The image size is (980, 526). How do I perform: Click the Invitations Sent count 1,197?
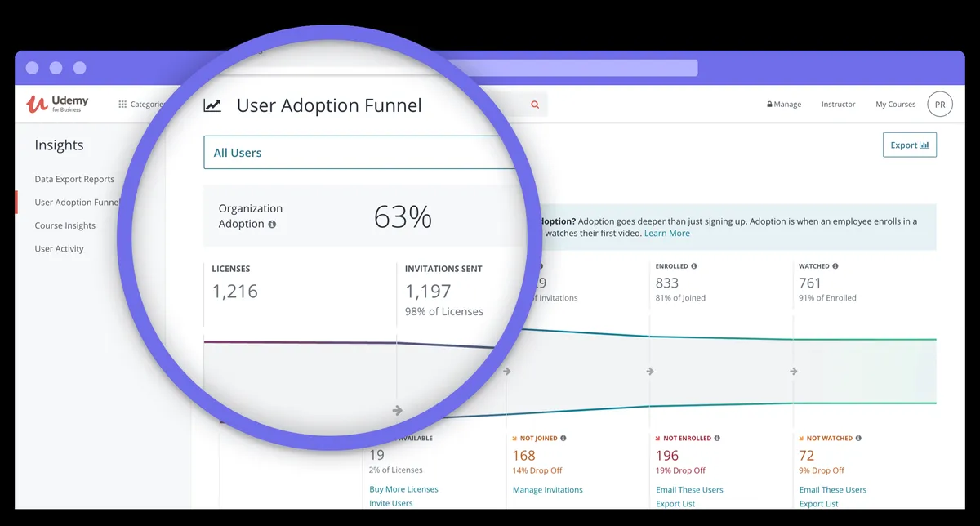click(x=428, y=291)
